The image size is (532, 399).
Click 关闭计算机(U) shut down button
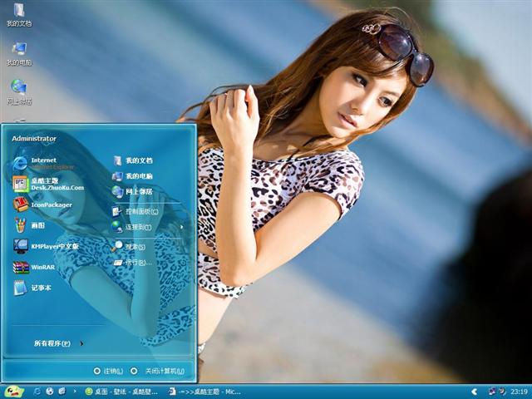point(158,372)
